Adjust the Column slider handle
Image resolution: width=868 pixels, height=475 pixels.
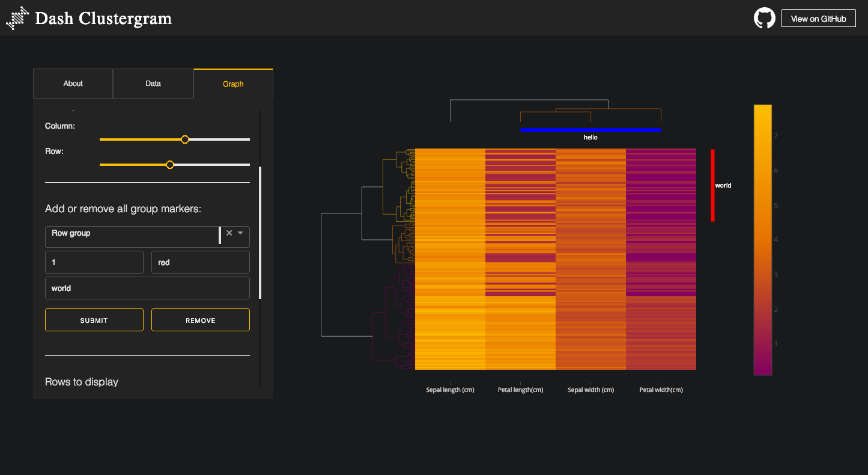tap(185, 139)
